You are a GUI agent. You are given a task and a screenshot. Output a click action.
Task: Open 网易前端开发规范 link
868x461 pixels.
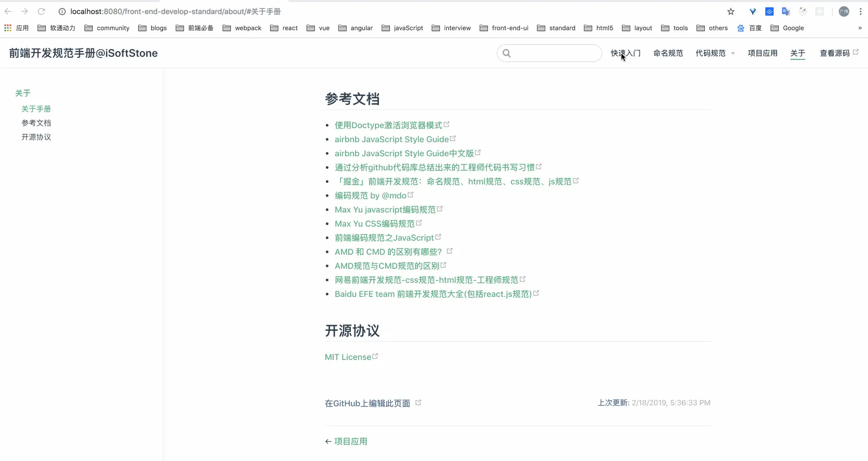430,280
